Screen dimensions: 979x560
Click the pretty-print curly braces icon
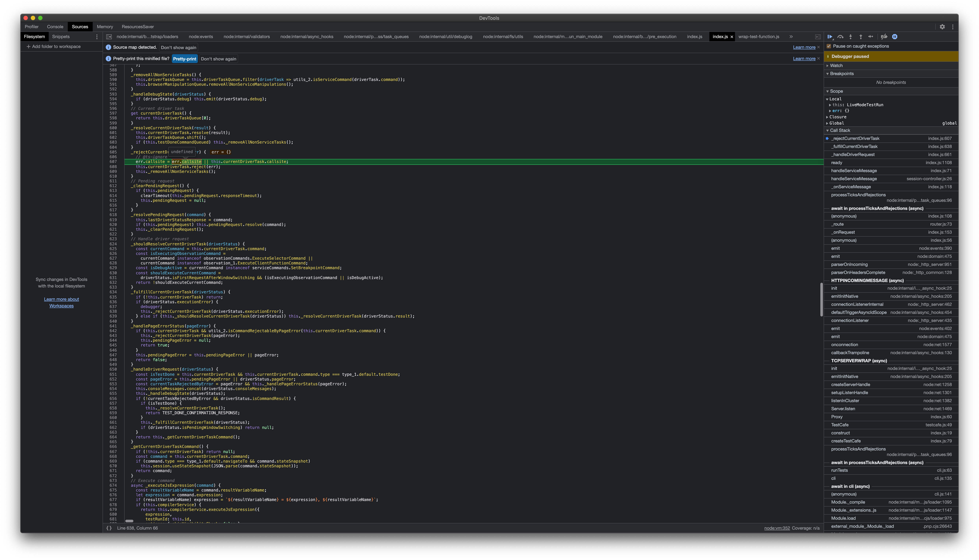click(109, 528)
